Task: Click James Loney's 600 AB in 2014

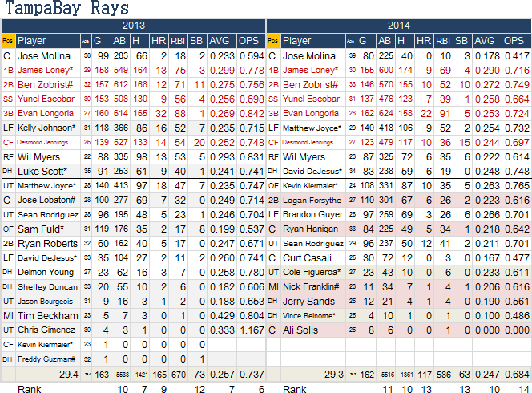Action: [385, 70]
